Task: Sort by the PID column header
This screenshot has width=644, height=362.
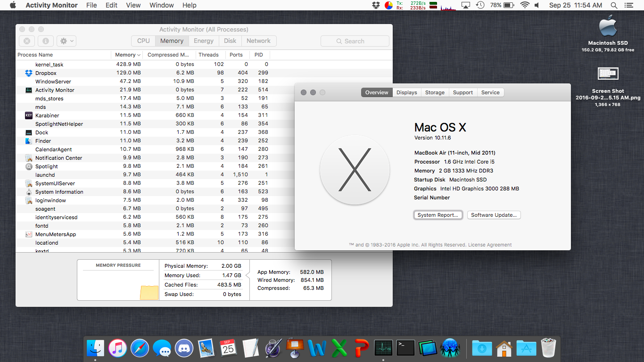Action: tap(259, 55)
